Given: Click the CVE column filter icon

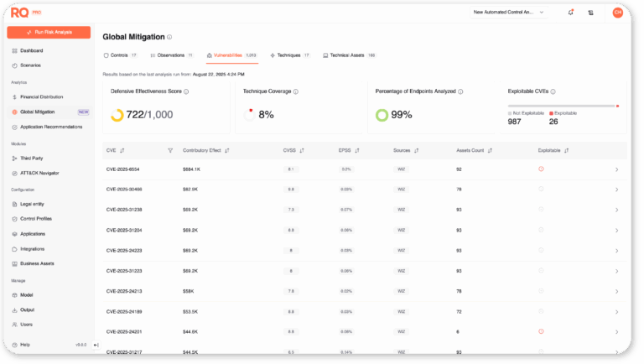Looking at the screenshot, I should (x=170, y=151).
